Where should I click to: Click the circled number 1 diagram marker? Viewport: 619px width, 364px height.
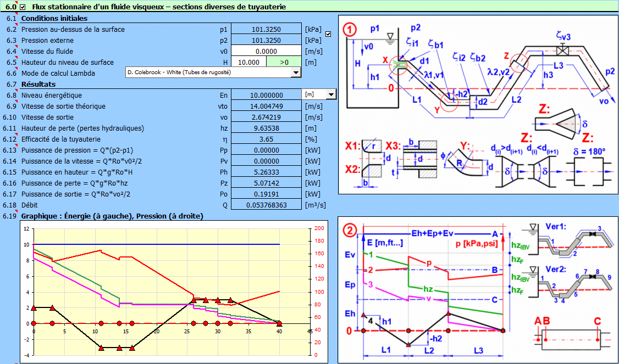pos(350,30)
